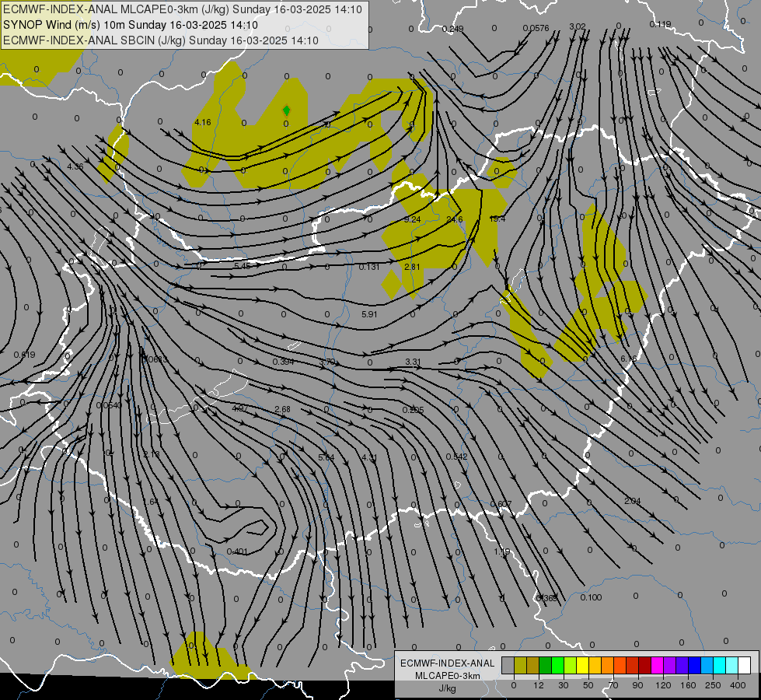The width and height of the screenshot is (761, 700).
Task: Select the bright green legend swatch
Action: (557, 666)
